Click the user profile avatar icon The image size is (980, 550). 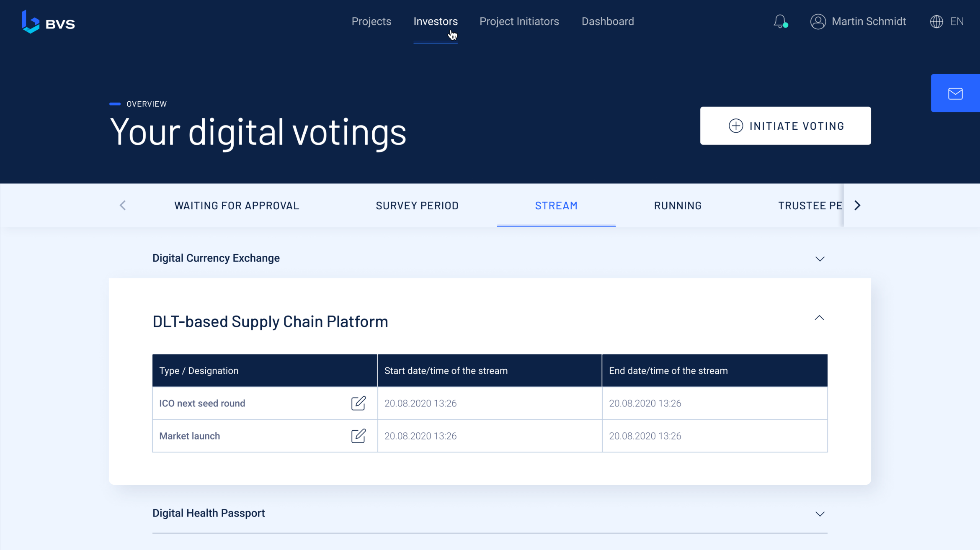click(x=818, y=21)
